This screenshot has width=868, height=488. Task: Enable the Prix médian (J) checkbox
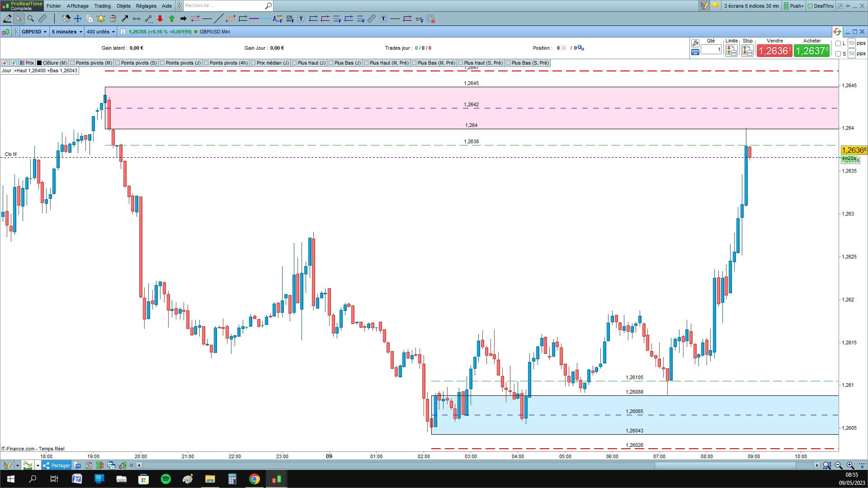pos(253,63)
